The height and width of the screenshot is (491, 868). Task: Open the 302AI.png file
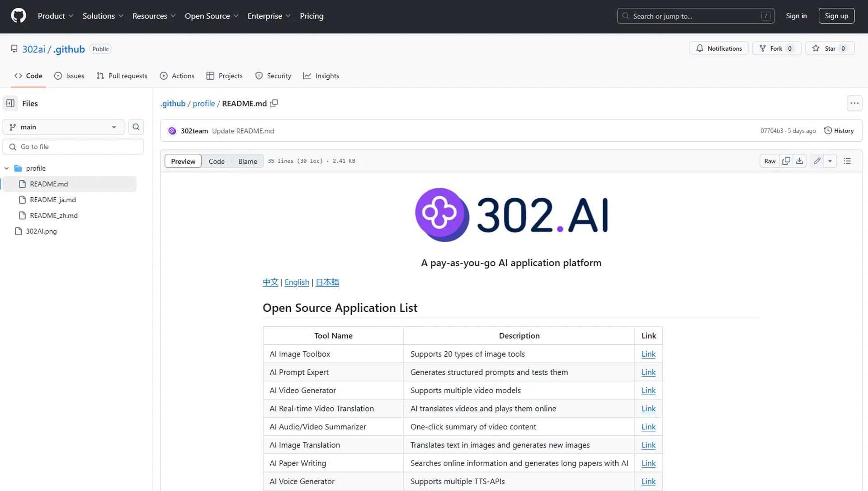tap(41, 231)
